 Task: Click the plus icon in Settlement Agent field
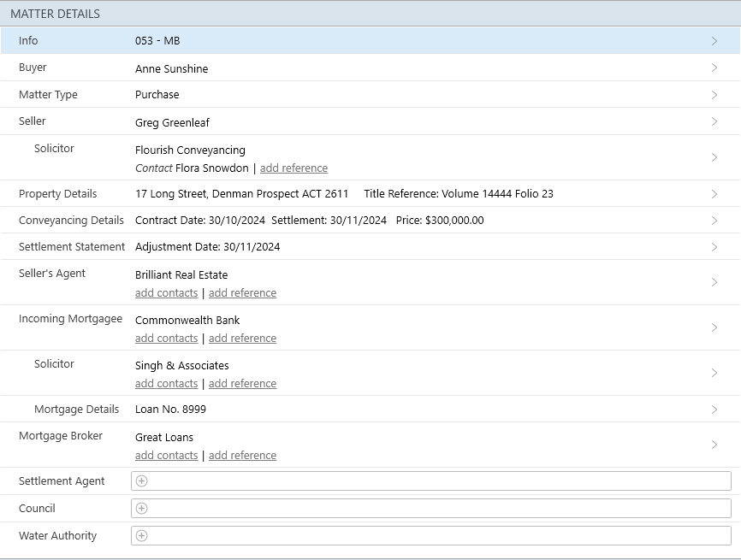[x=142, y=481]
